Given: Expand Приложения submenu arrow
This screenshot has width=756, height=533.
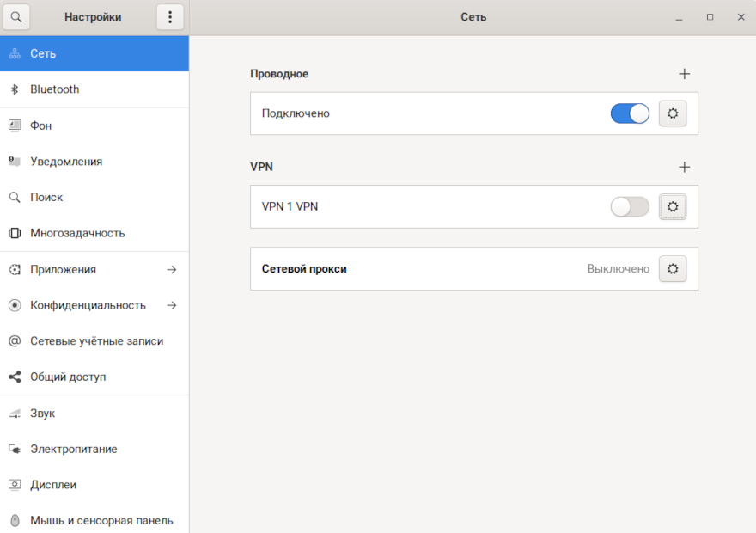Looking at the screenshot, I should (171, 269).
